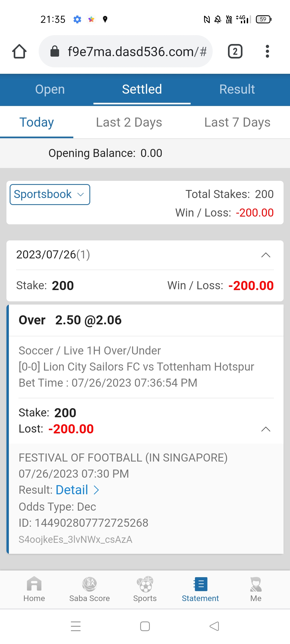This screenshot has height=644, width=290.
Task: Select the Last 2 Days filter
Action: pyautogui.click(x=129, y=122)
